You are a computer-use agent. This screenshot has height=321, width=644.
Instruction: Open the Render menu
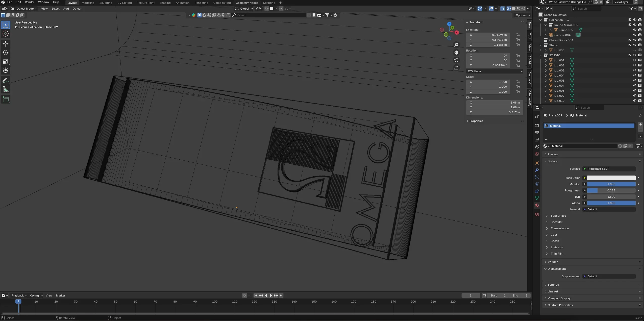pyautogui.click(x=30, y=2)
